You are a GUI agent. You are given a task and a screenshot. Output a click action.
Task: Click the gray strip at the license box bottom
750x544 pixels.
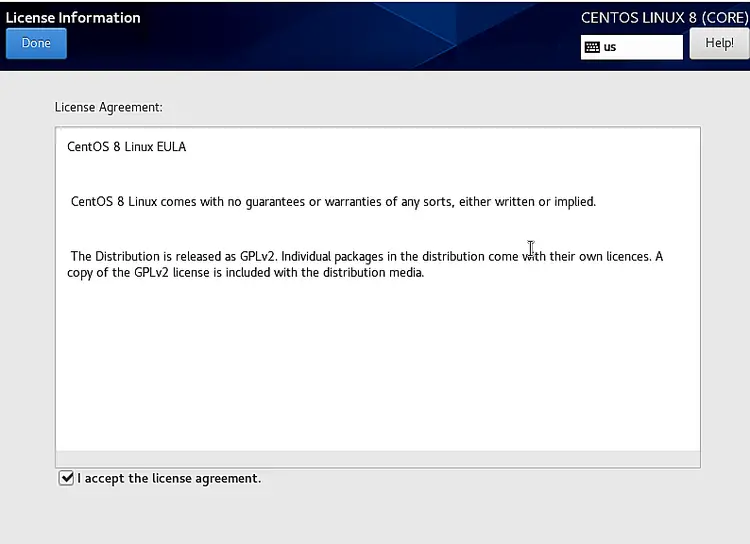(378, 458)
